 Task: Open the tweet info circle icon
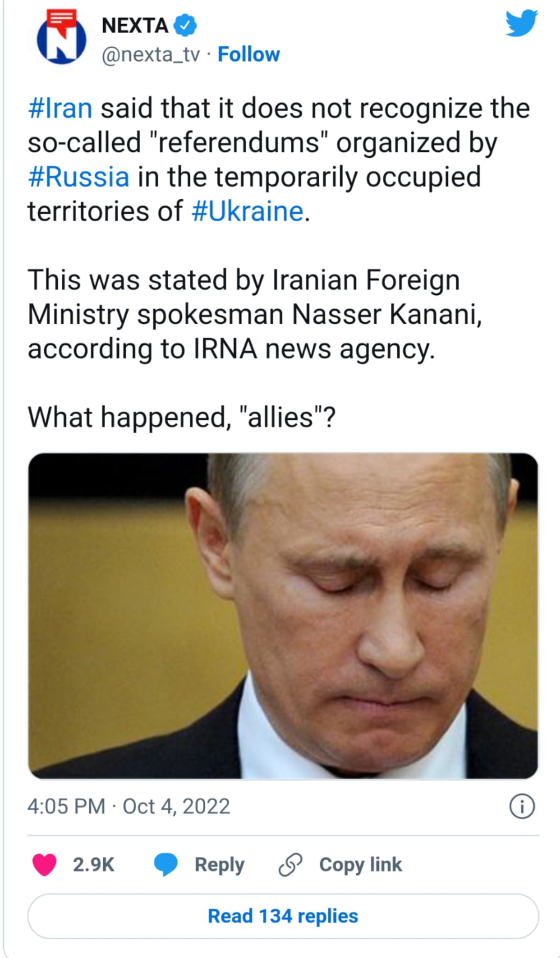click(522, 807)
